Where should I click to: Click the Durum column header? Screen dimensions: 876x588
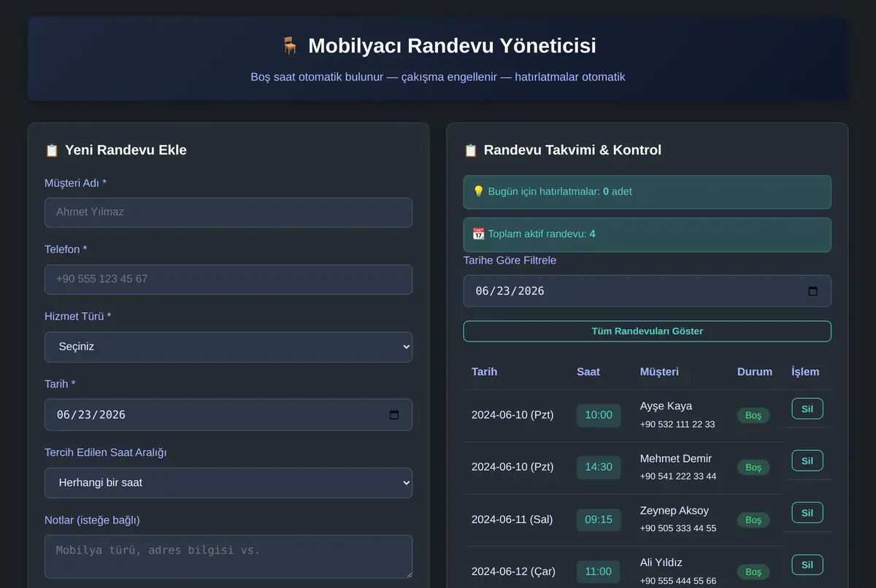(755, 372)
